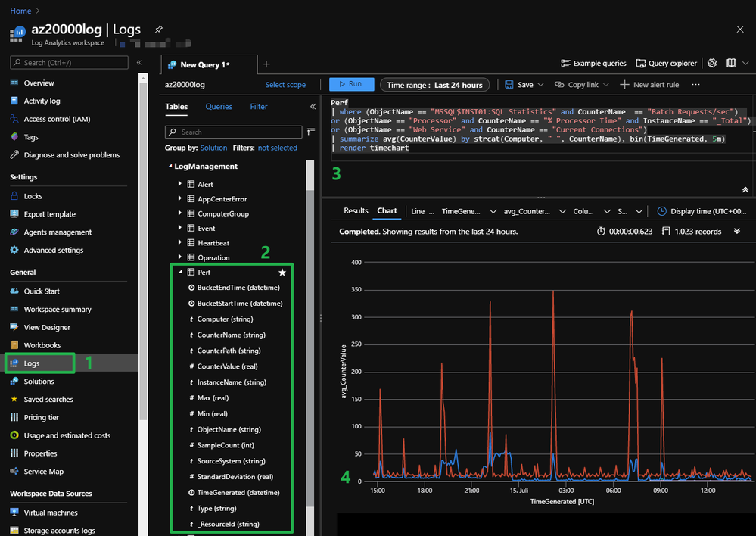Run the query
Image resolution: width=756 pixels, height=536 pixels.
(351, 84)
